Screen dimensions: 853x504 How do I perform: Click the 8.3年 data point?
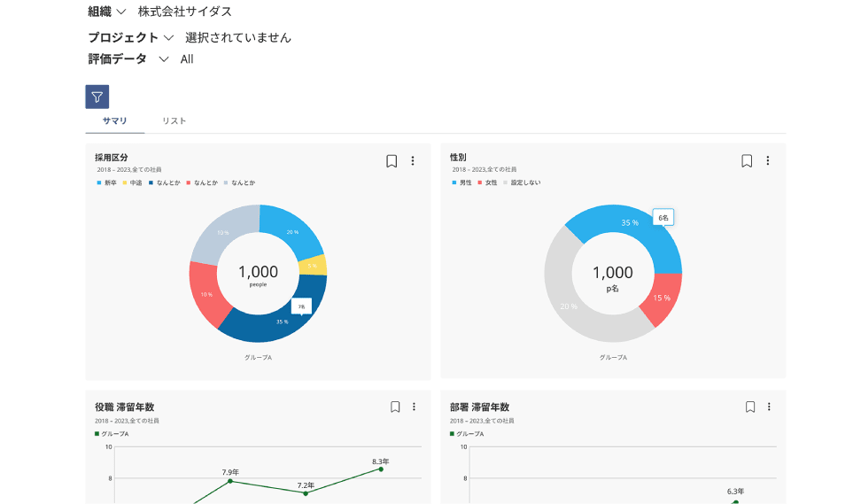[381, 469]
